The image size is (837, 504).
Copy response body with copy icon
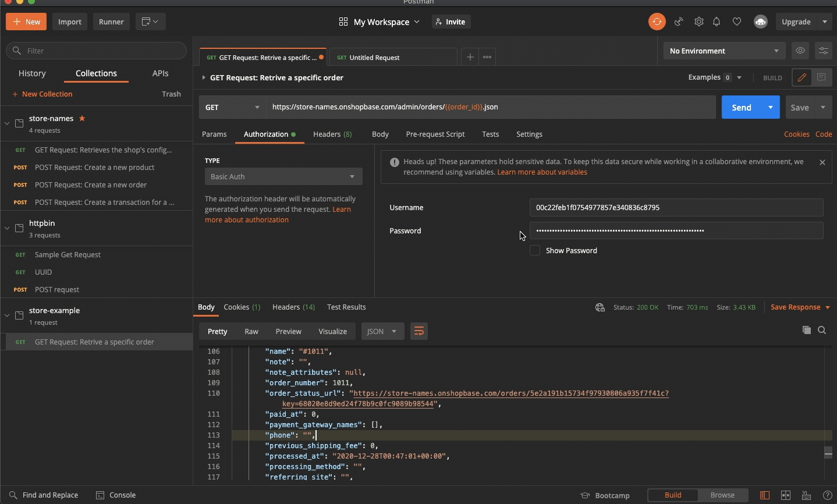click(x=806, y=330)
